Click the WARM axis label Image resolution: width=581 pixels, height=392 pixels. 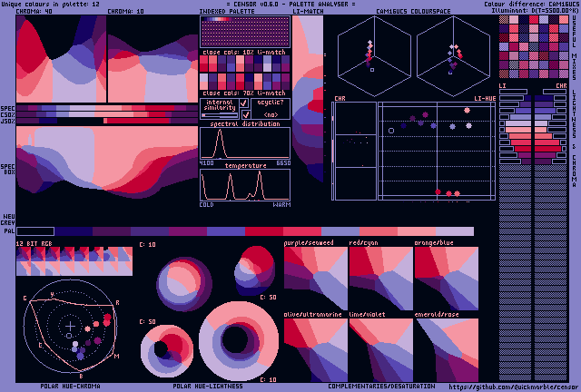click(282, 204)
